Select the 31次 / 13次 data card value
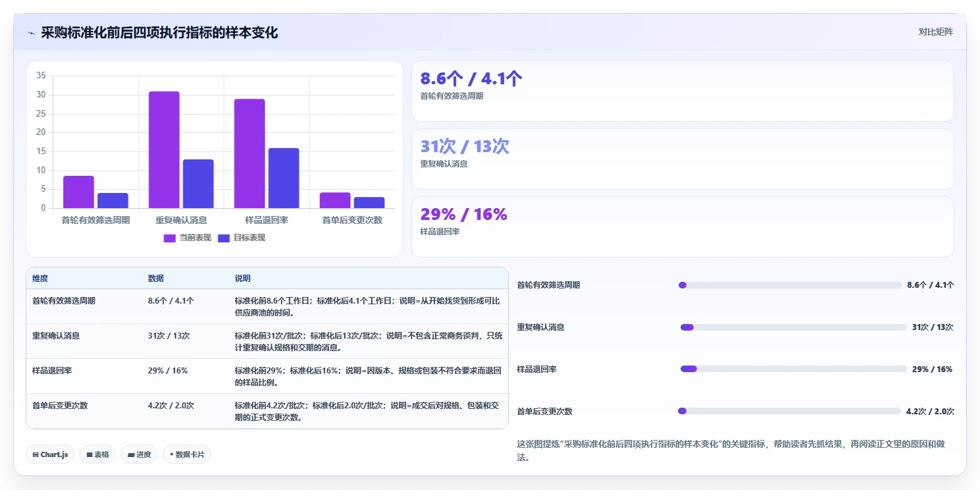The width and height of the screenshot is (980, 490). coord(465,147)
